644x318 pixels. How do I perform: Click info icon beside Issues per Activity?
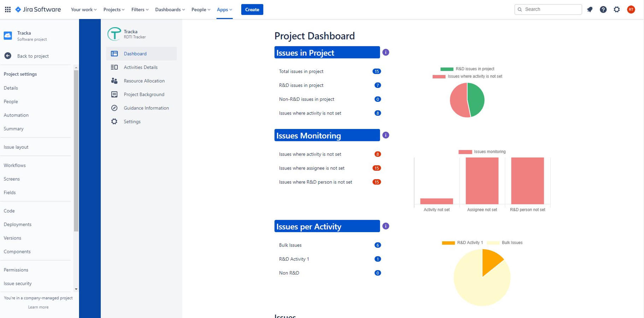pyautogui.click(x=385, y=226)
